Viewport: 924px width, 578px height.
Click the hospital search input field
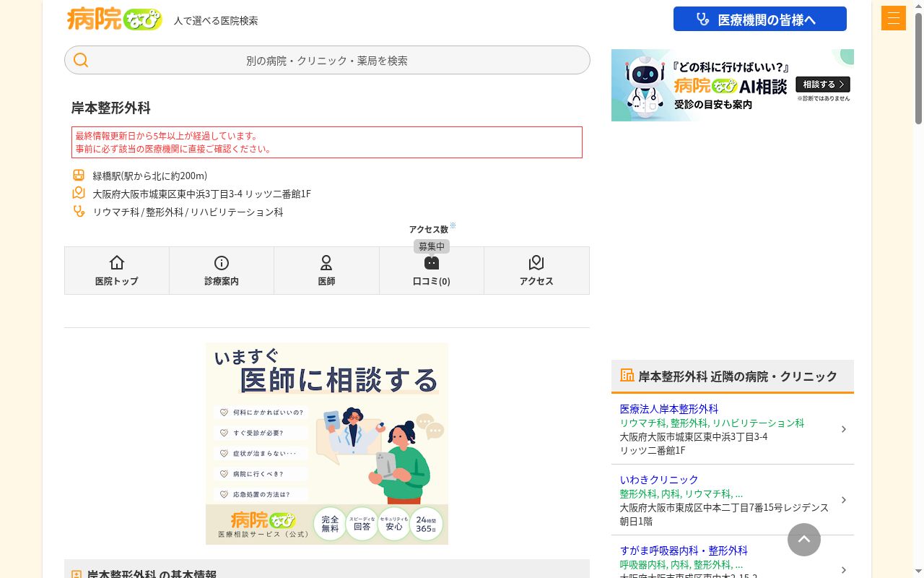point(327,60)
